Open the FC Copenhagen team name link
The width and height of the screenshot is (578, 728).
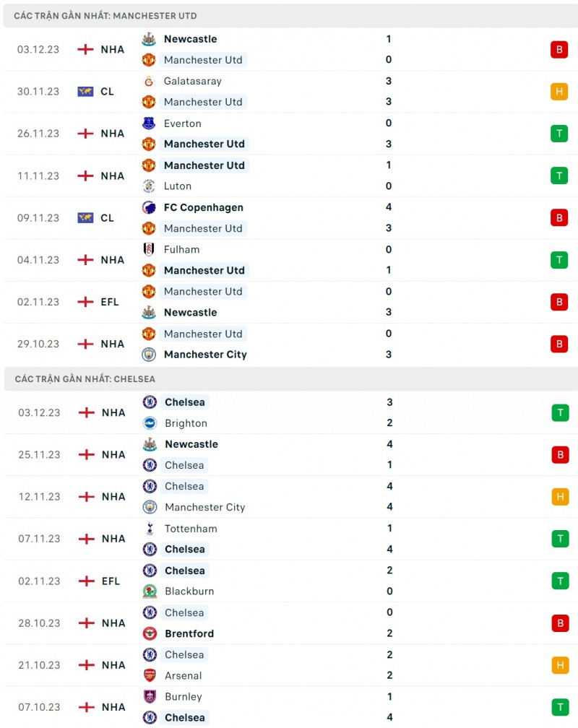click(x=204, y=207)
